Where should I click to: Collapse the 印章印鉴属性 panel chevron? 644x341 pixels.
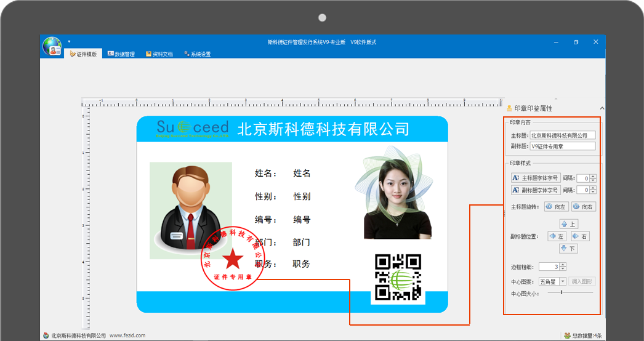point(602,108)
